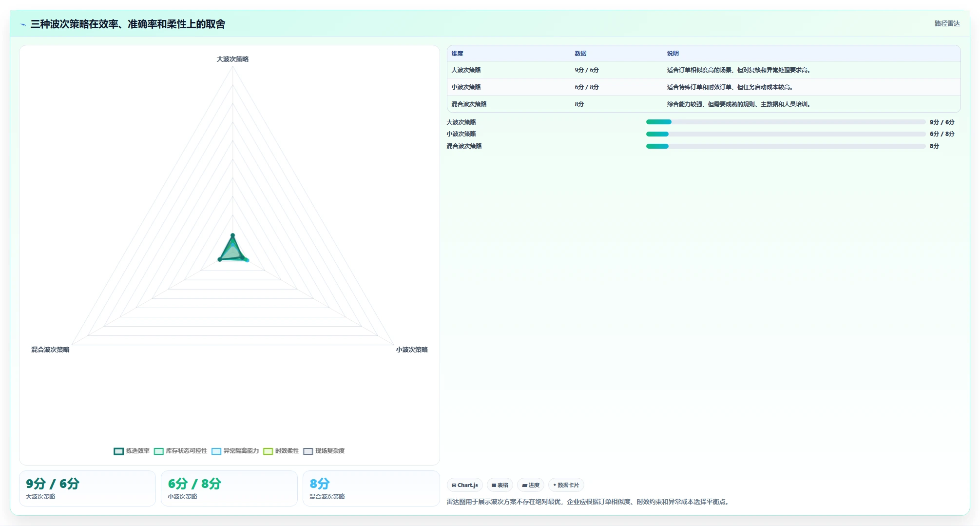The image size is (980, 526).
Task: Toggle the 现场复杂度 legend dataset
Action: coord(324,451)
